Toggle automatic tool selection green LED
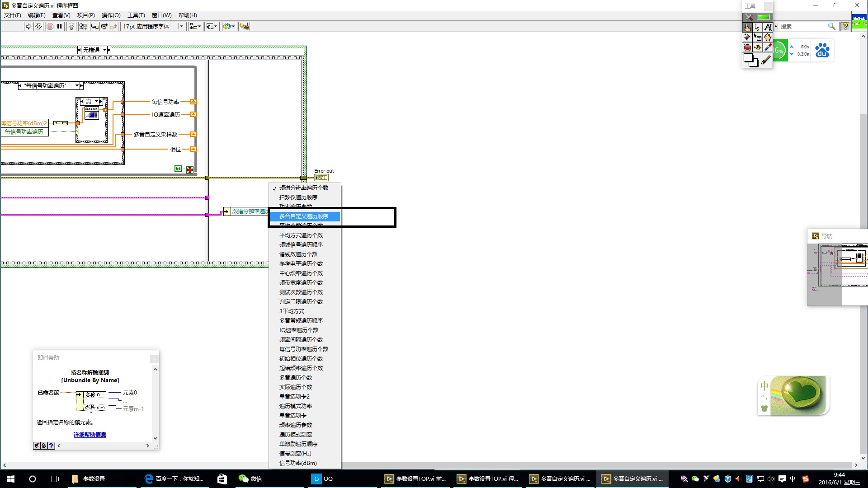The width and height of the screenshot is (868, 488). [764, 17]
